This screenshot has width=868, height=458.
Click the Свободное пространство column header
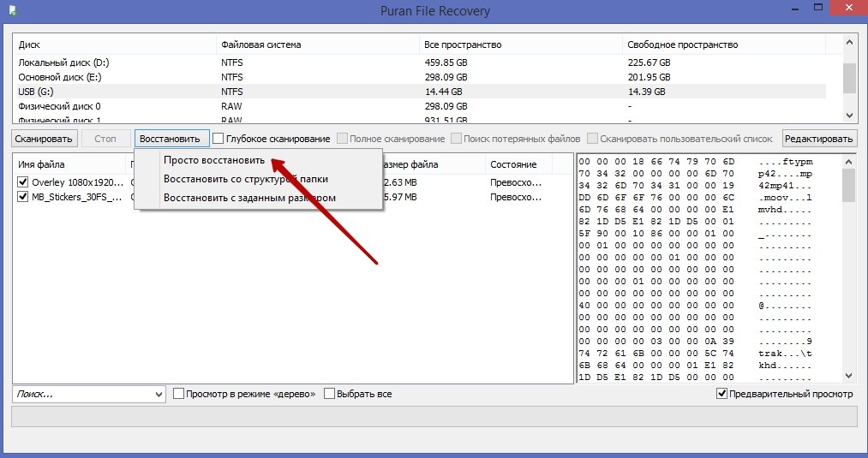point(724,45)
